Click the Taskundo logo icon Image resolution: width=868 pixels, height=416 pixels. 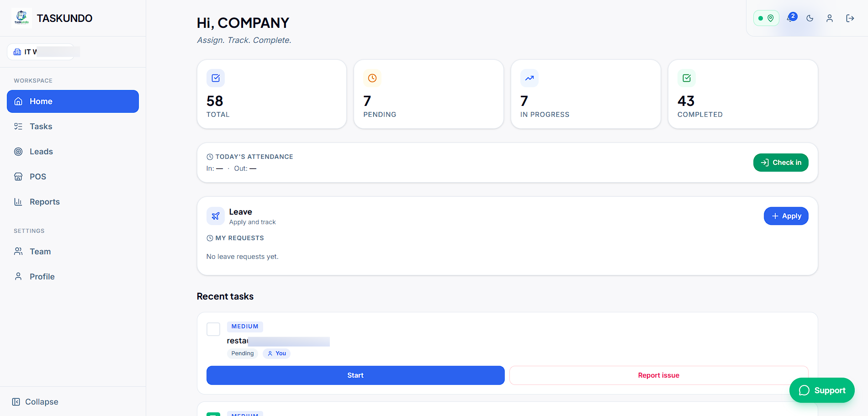pyautogui.click(x=21, y=18)
